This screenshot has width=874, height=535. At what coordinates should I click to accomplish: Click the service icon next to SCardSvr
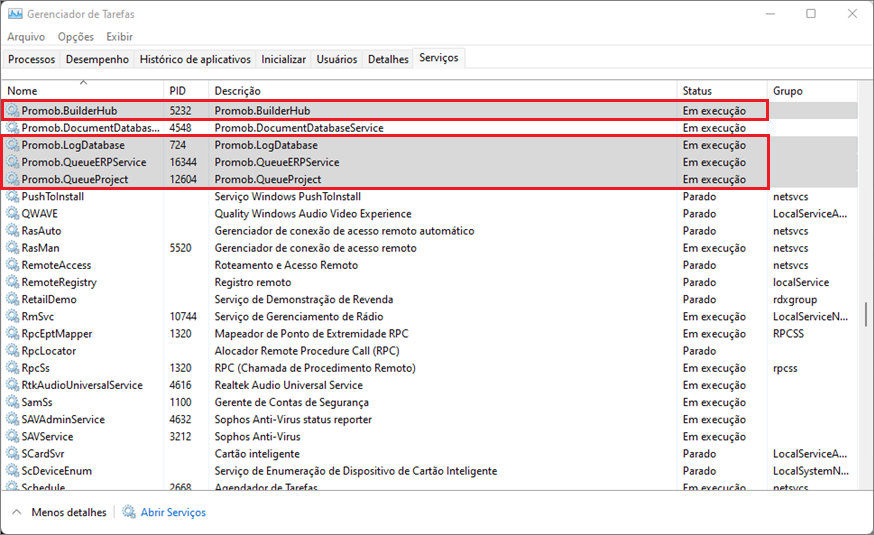[12, 454]
